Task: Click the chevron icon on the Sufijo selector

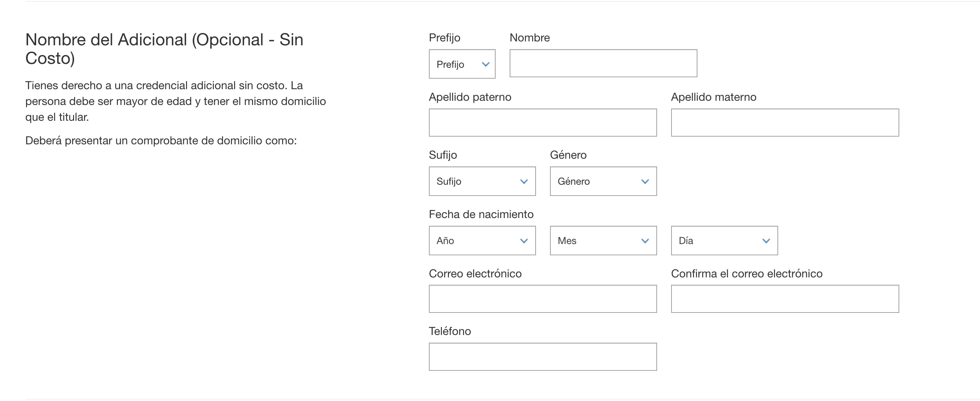Action: tap(524, 182)
